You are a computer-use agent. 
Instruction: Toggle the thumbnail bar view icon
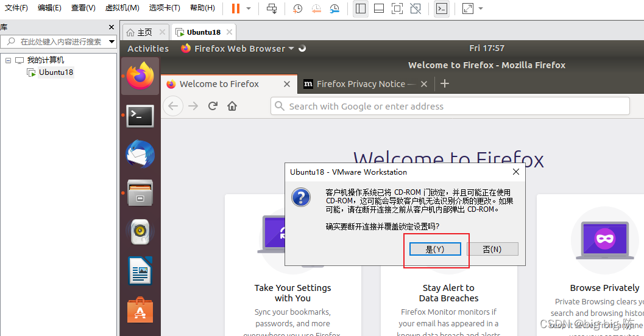tap(379, 8)
